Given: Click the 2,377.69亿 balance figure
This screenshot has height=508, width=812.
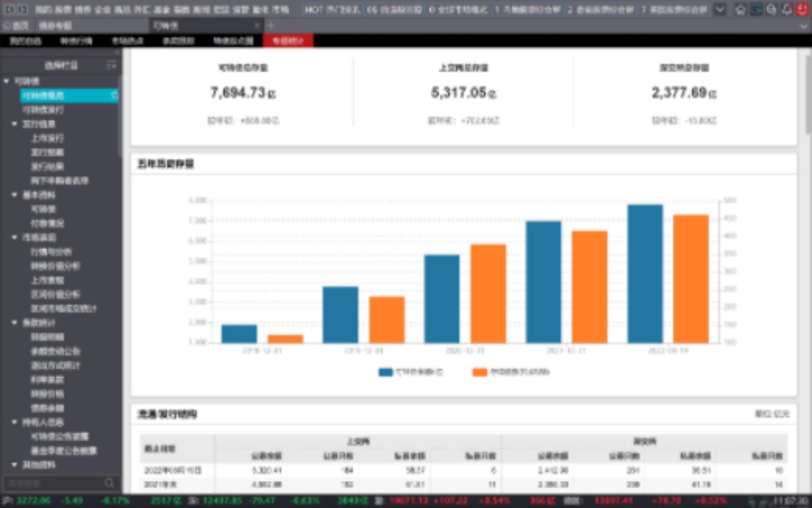Looking at the screenshot, I should (x=684, y=93).
